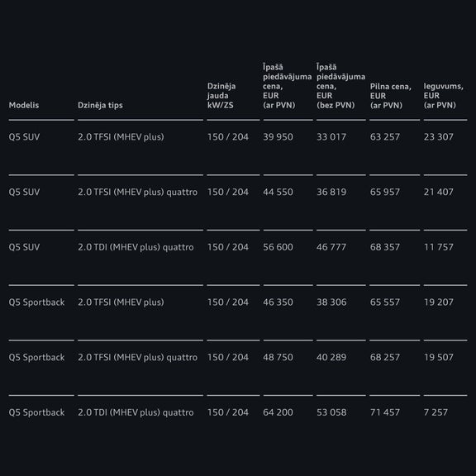Select the 7 257 savings value
The height and width of the screenshot is (476, 476).
click(x=436, y=412)
